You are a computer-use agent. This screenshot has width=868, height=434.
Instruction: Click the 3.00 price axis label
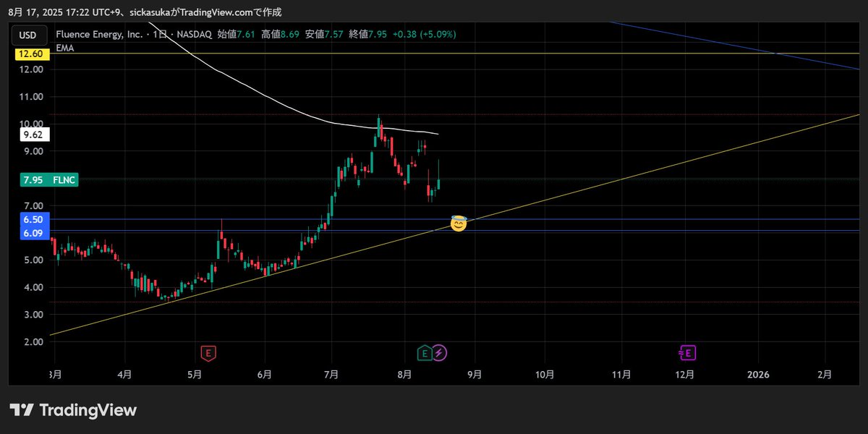tap(33, 315)
